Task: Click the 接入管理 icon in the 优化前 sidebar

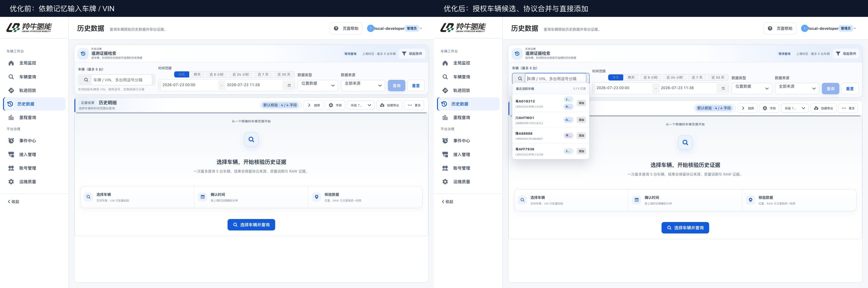Action: click(x=11, y=155)
